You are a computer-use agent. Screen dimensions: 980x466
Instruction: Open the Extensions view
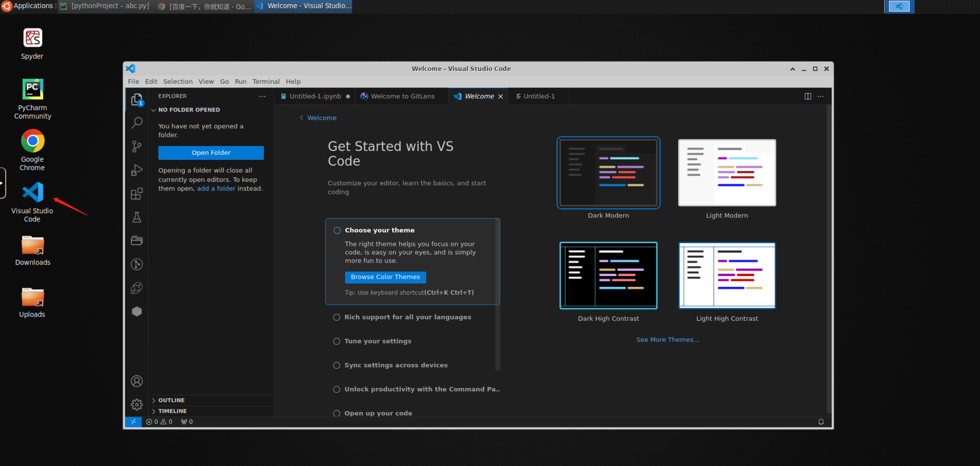click(137, 194)
